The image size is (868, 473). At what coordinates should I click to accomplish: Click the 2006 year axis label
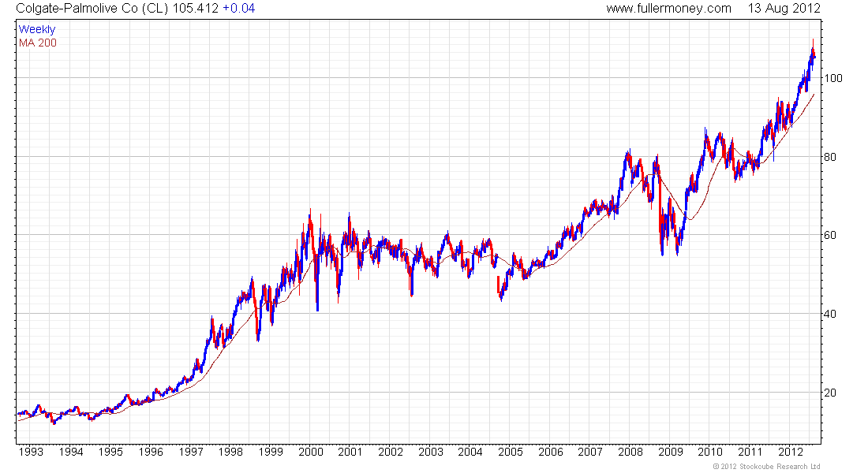pos(550,452)
